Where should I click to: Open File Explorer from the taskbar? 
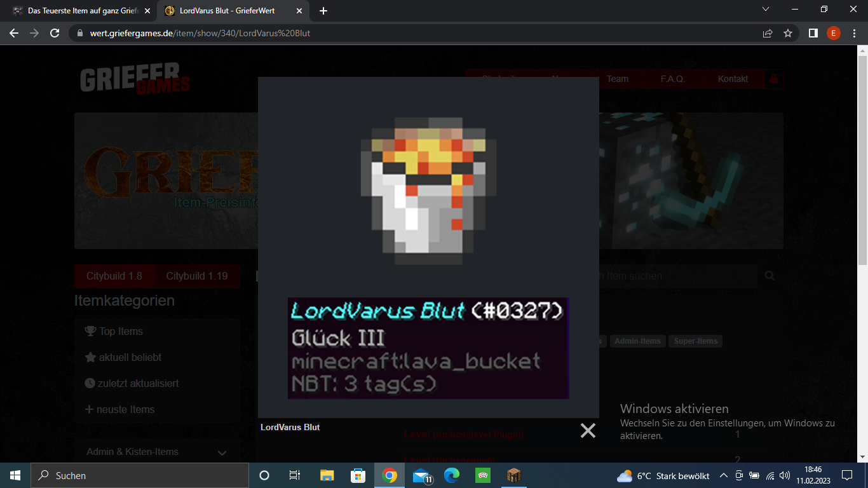[x=327, y=475]
